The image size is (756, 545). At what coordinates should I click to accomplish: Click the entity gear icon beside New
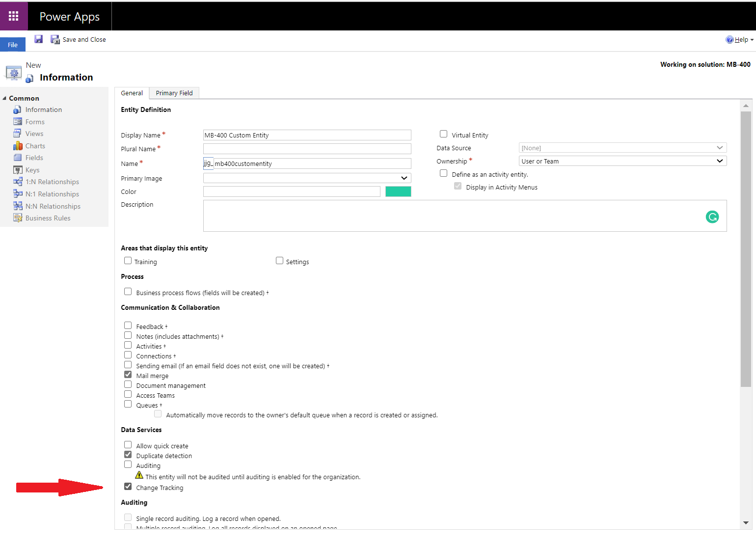pyautogui.click(x=13, y=73)
